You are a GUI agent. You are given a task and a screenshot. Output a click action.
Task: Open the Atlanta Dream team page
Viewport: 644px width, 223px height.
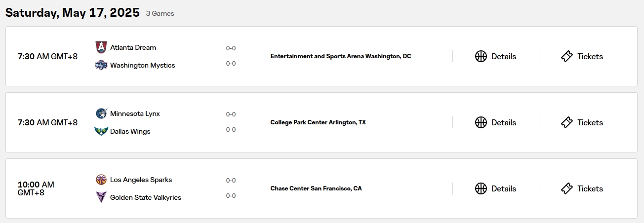tap(133, 47)
